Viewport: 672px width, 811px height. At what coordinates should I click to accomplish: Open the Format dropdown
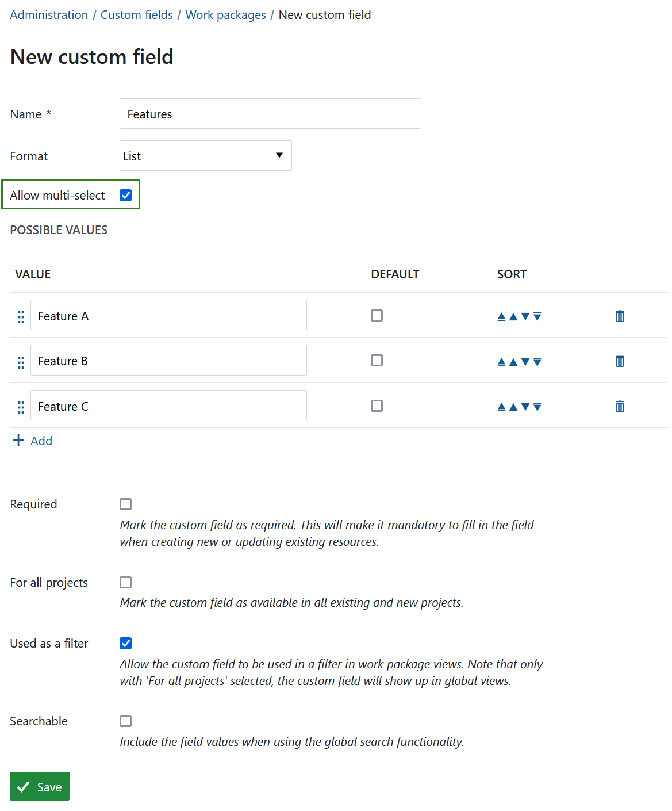tap(205, 156)
